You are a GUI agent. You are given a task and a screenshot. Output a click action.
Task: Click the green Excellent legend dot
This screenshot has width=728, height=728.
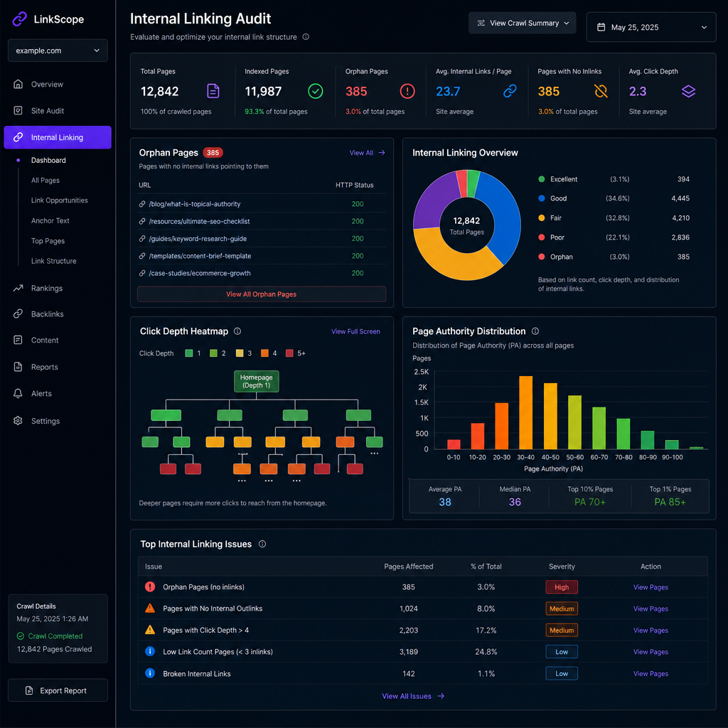tap(541, 178)
